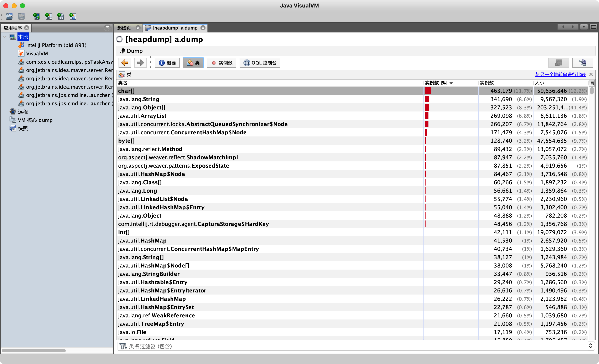599x364 pixels.
Task: Select the [heapdump] a.dump tab
Action: pyautogui.click(x=175, y=28)
